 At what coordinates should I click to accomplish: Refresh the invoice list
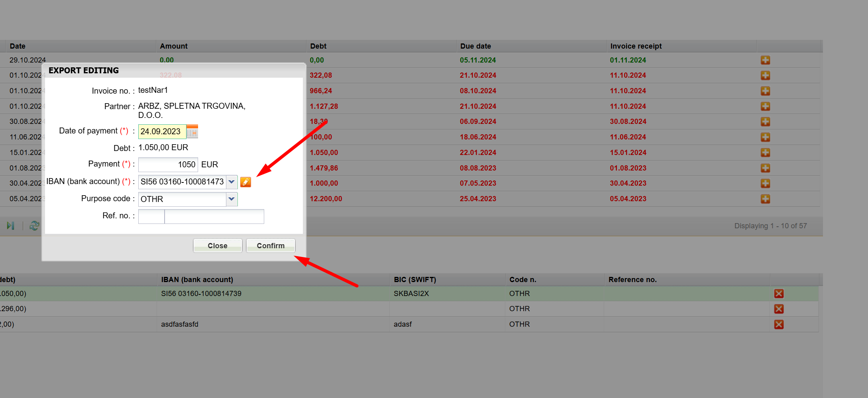click(34, 226)
